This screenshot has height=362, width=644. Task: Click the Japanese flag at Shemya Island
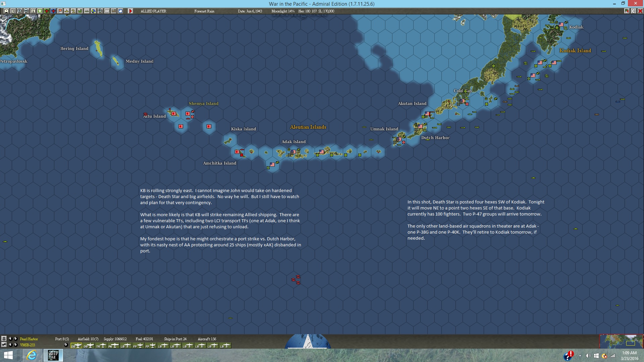tap(188, 114)
